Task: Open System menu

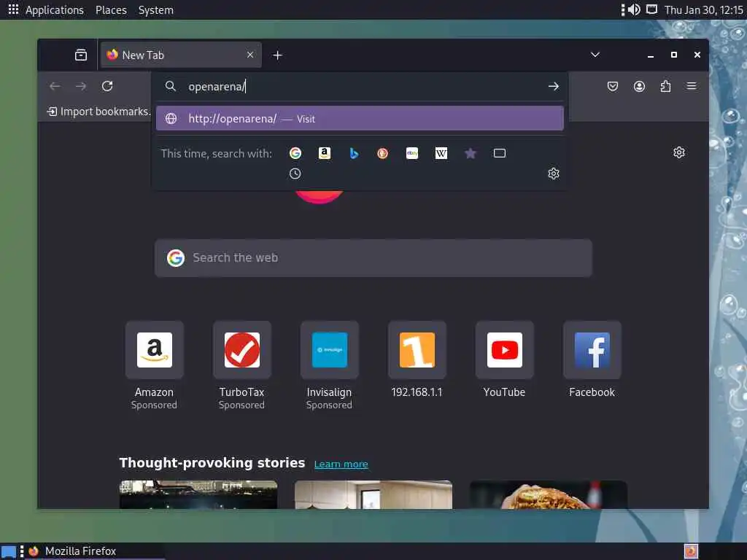Action: coord(156,10)
